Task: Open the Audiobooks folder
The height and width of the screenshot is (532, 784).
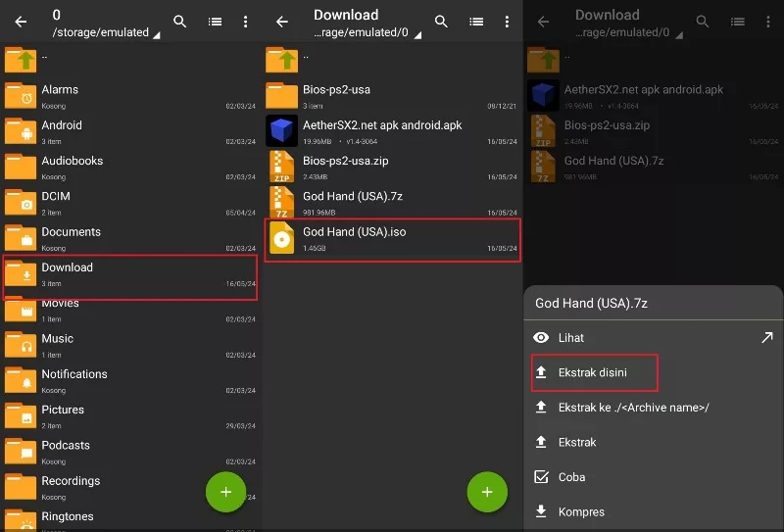Action: click(130, 167)
